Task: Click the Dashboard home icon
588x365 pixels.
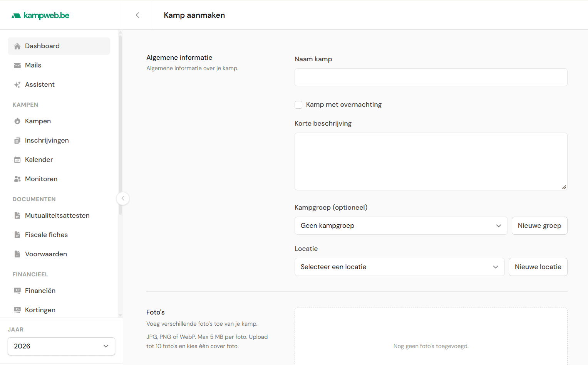Action: tap(17, 46)
